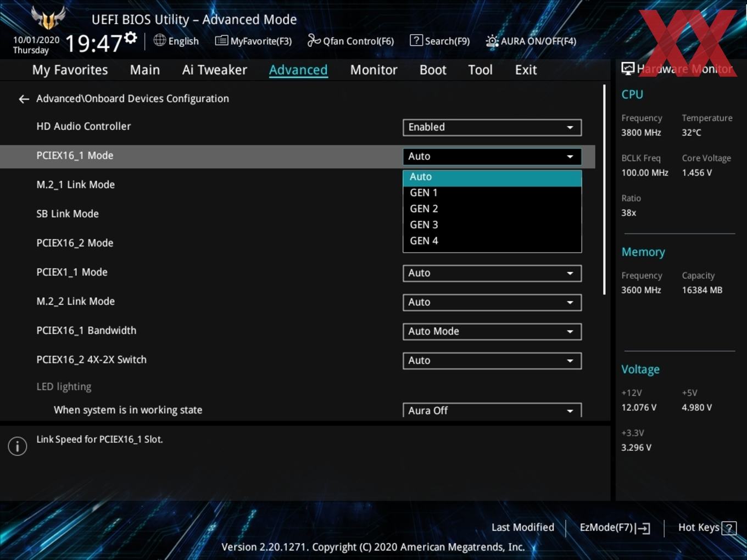The height and width of the screenshot is (560, 747).
Task: Click LED lighting section heading
Action: click(64, 387)
